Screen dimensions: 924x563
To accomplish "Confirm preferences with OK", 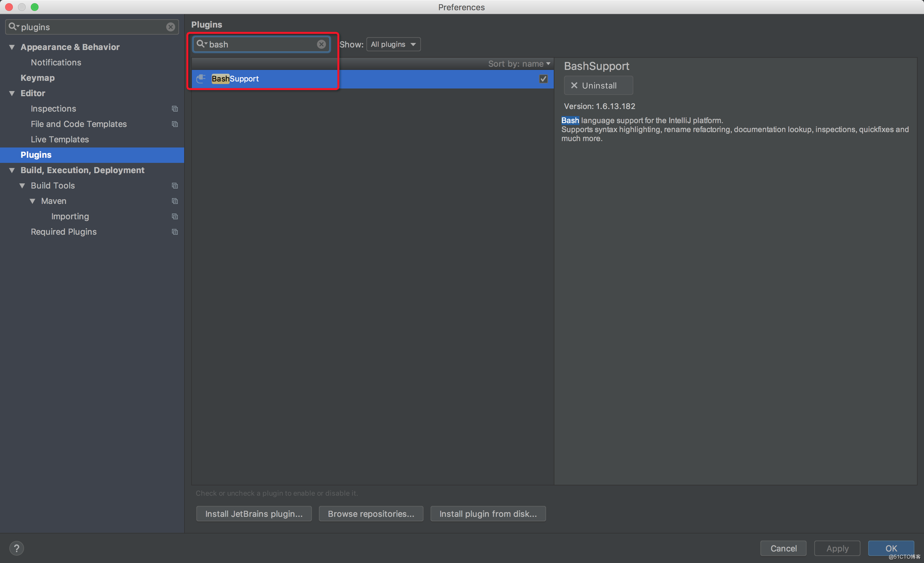I will pyautogui.click(x=891, y=548).
